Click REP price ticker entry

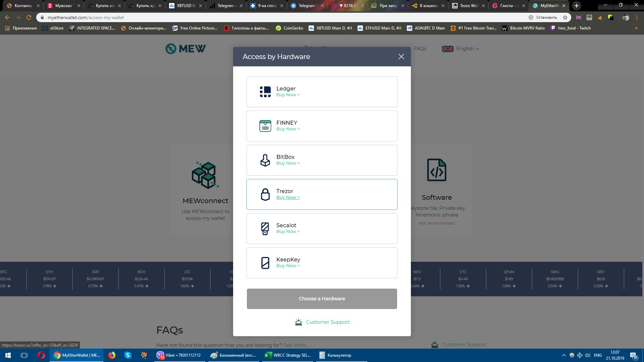pos(601,279)
